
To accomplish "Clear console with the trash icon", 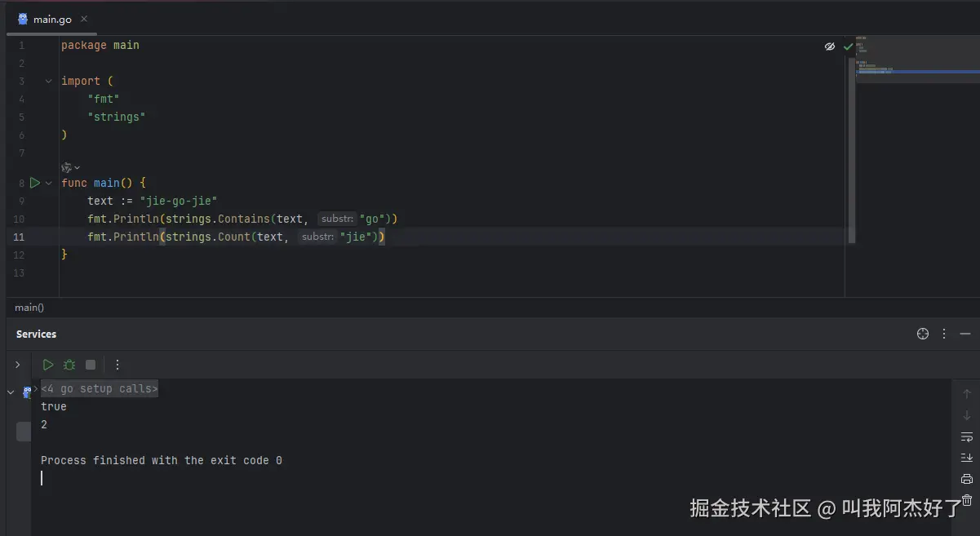I will click(x=967, y=500).
